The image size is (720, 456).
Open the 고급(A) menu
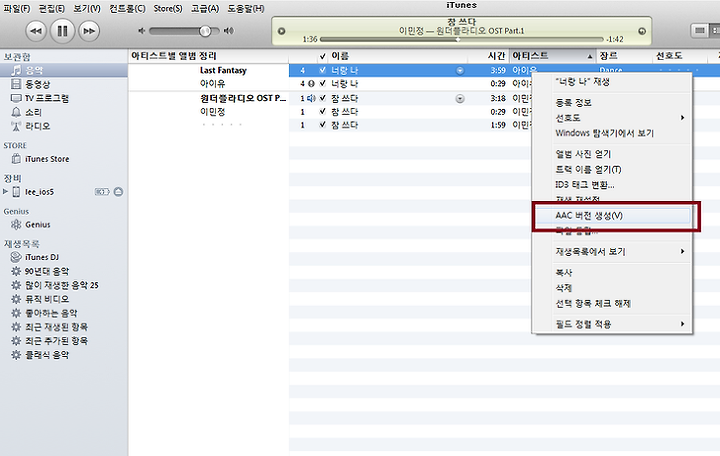pos(205,9)
